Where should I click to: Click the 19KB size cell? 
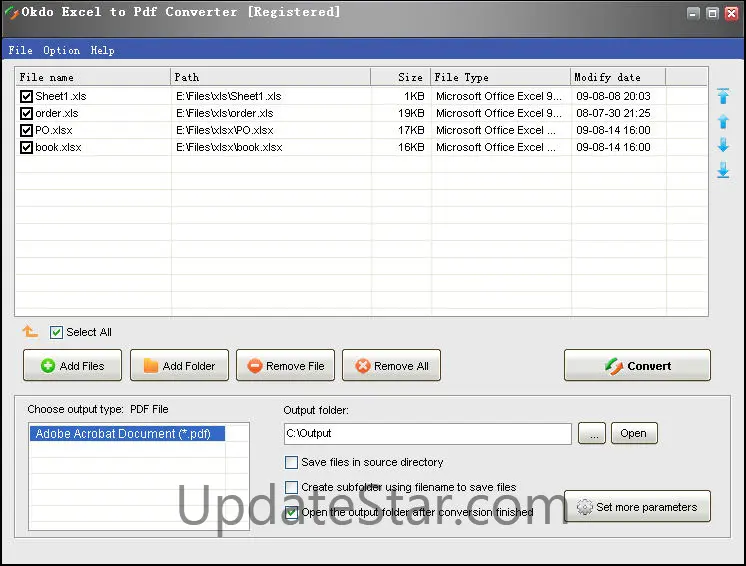coord(411,113)
